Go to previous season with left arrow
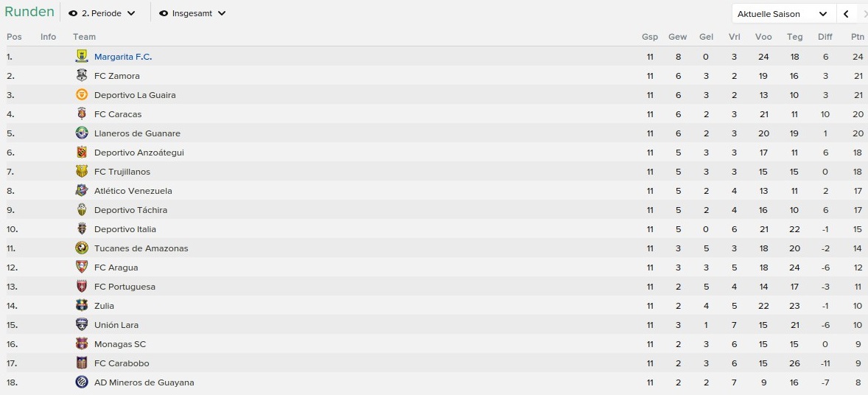 [846, 14]
